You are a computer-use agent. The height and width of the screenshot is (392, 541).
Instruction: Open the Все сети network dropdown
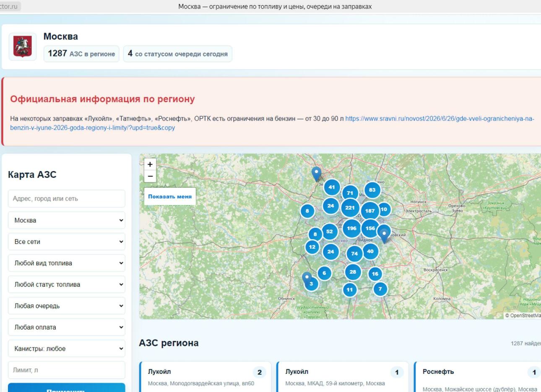click(x=67, y=241)
